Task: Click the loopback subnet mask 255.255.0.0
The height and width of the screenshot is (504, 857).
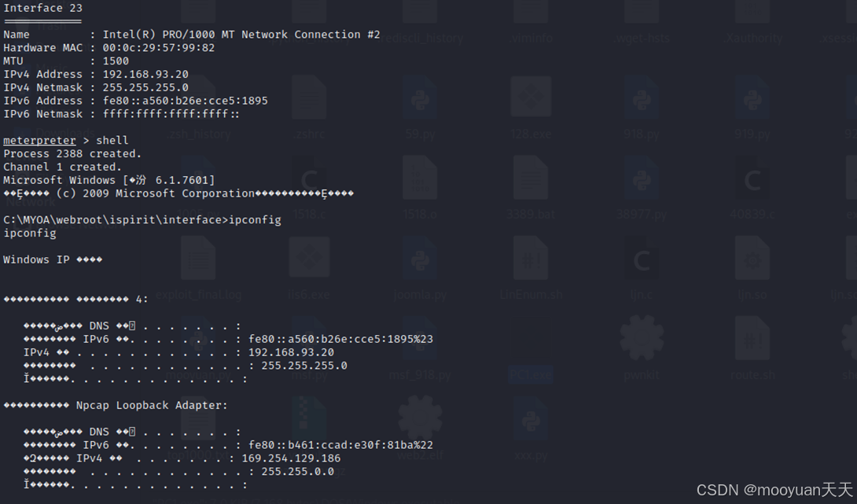Action: point(297,471)
